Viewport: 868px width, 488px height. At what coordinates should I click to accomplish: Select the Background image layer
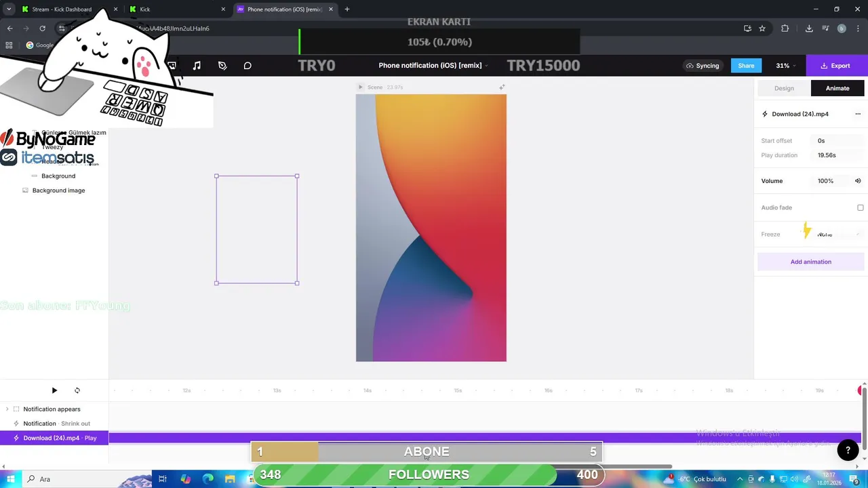tap(54, 190)
